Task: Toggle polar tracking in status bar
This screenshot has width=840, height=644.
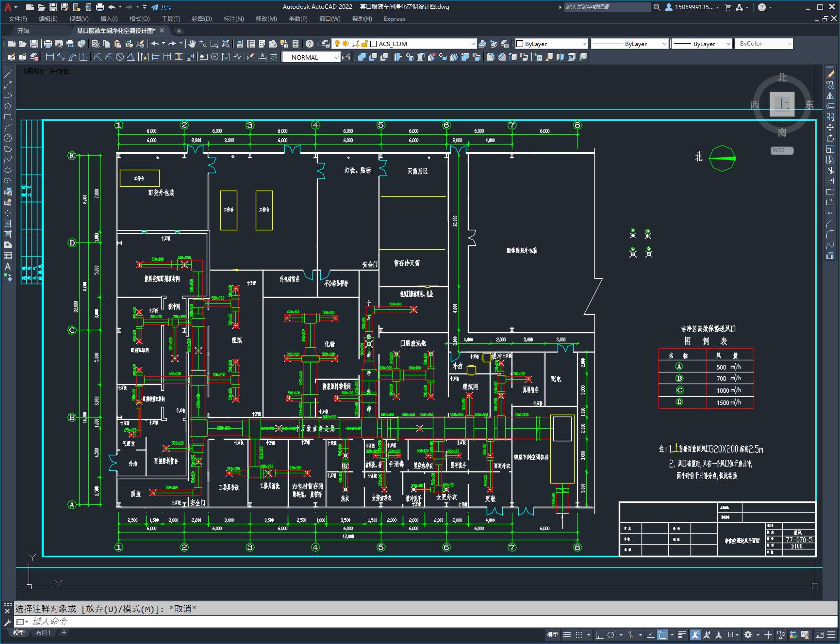Action: click(x=611, y=634)
